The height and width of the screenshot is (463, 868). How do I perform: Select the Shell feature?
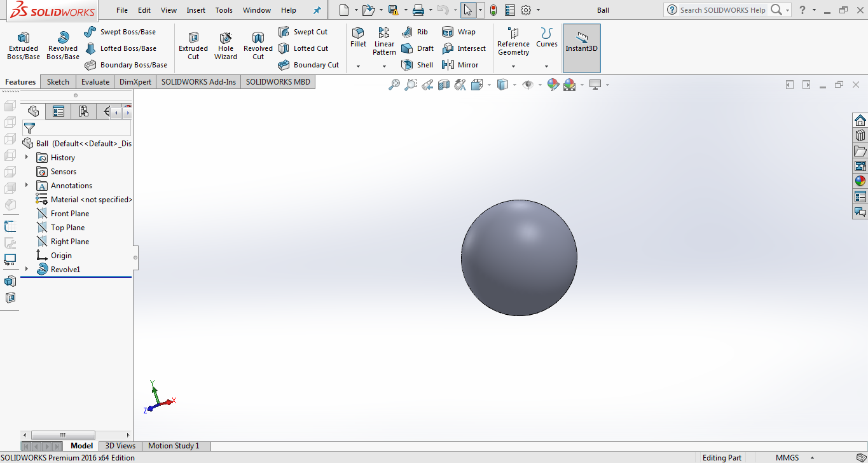[x=417, y=65]
